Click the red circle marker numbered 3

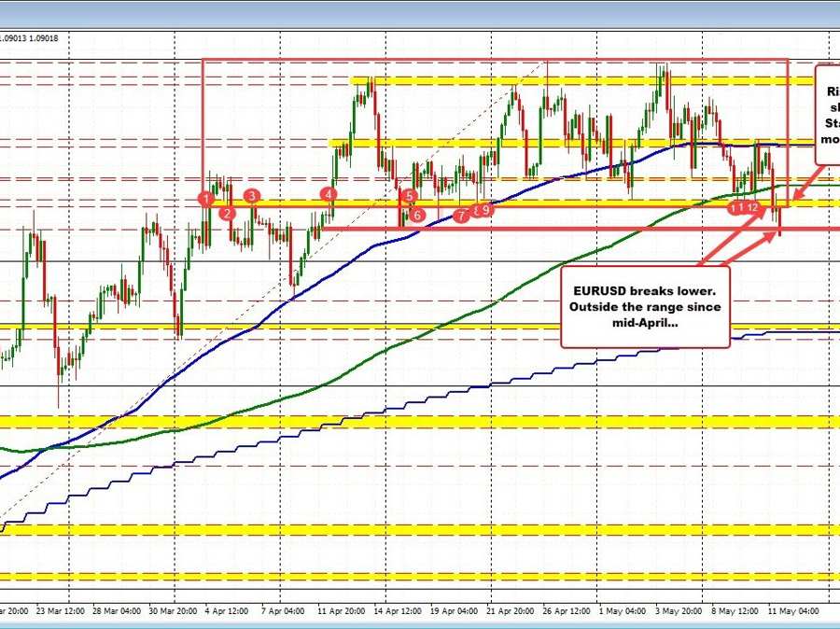(x=252, y=195)
